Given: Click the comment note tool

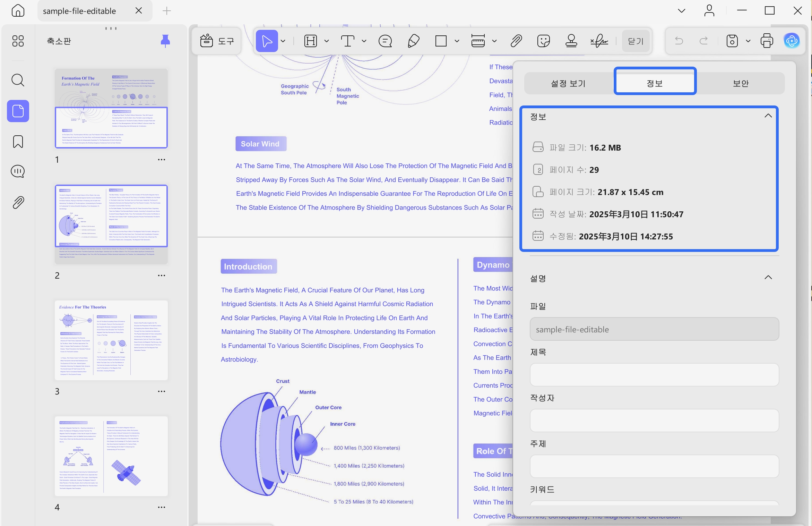Looking at the screenshot, I should tap(385, 41).
